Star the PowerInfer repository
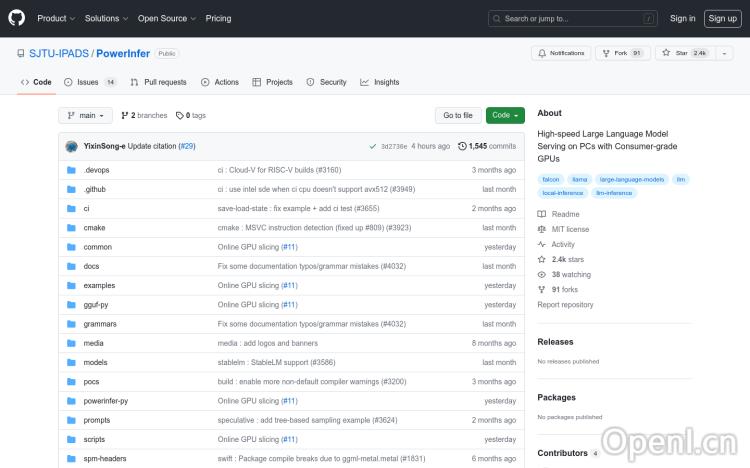Screen dimensions: 750x468 (679, 53)
